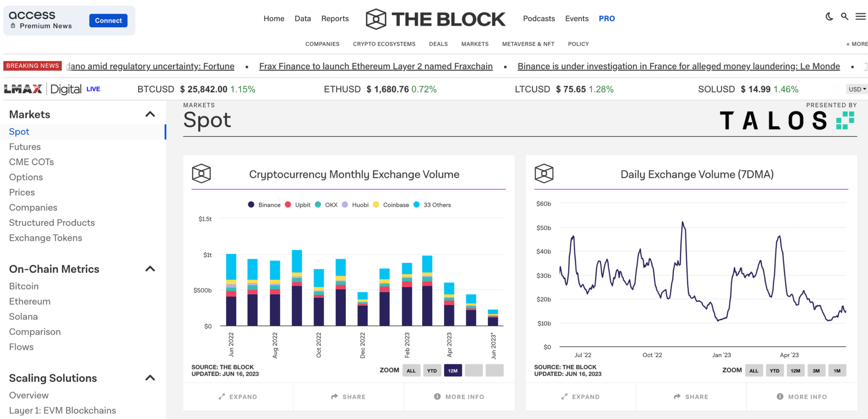Click The Block cube logo in the header
This screenshot has height=419, width=868.
coord(376,19)
